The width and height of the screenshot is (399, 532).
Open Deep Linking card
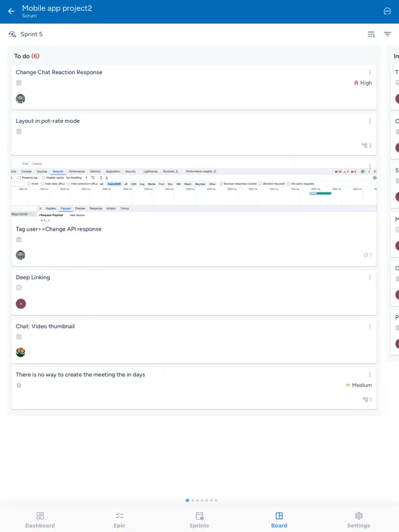194,292
